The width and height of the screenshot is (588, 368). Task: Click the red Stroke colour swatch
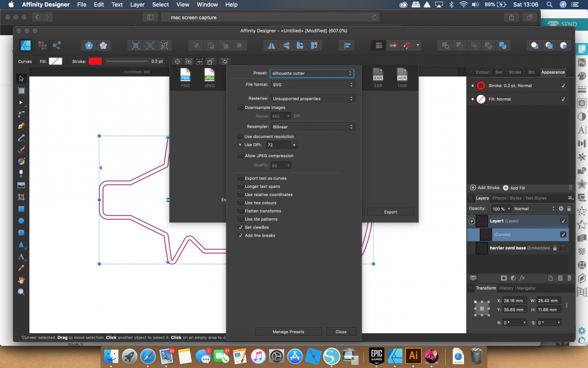click(x=95, y=61)
